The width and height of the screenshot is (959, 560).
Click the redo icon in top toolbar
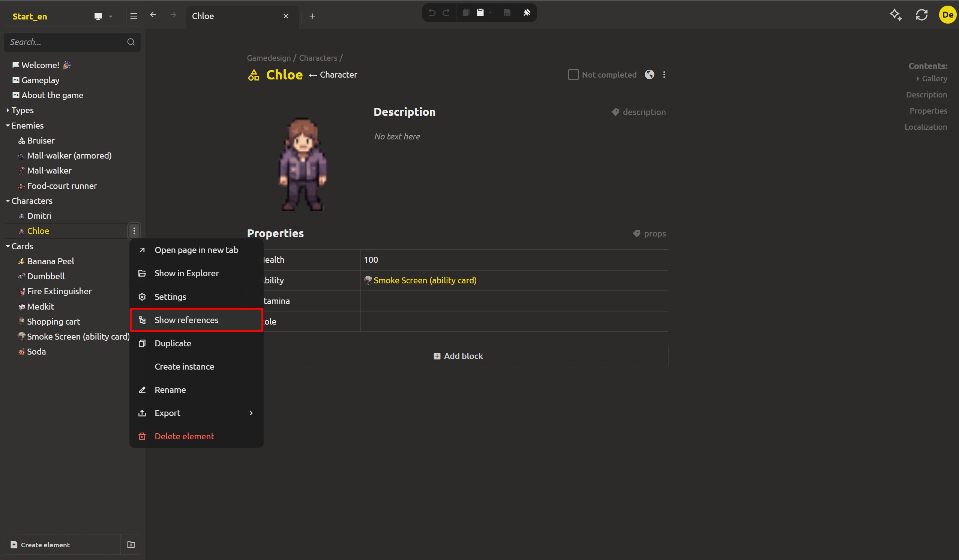click(x=446, y=12)
